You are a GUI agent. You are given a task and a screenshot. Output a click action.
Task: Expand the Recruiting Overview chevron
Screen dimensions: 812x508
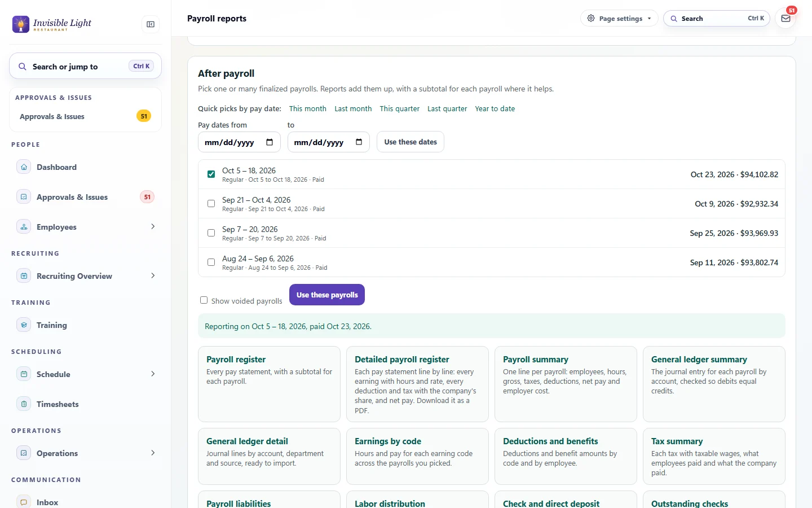click(153, 276)
